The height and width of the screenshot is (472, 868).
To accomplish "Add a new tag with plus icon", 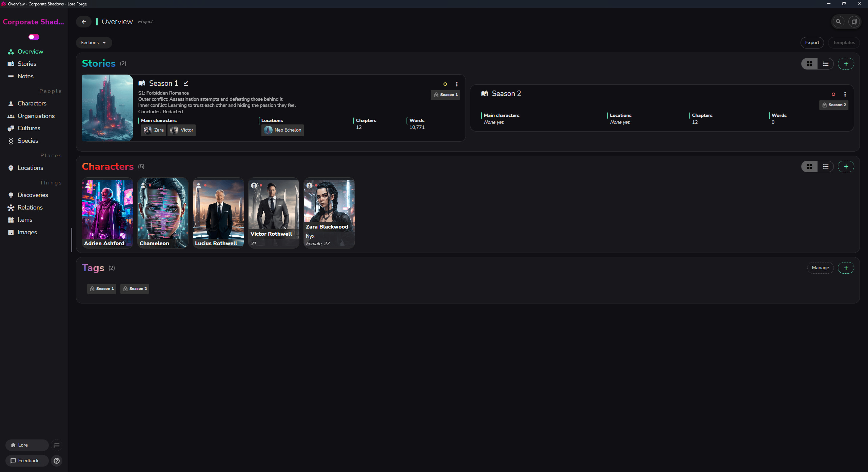I will point(846,268).
